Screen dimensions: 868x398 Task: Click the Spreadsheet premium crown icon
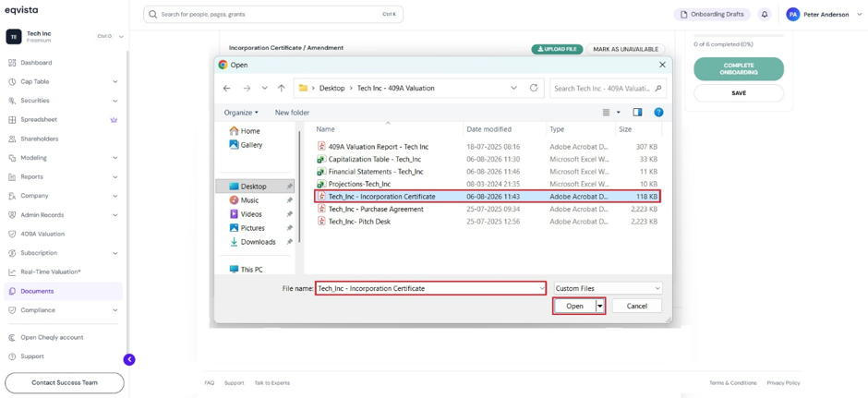(x=114, y=119)
